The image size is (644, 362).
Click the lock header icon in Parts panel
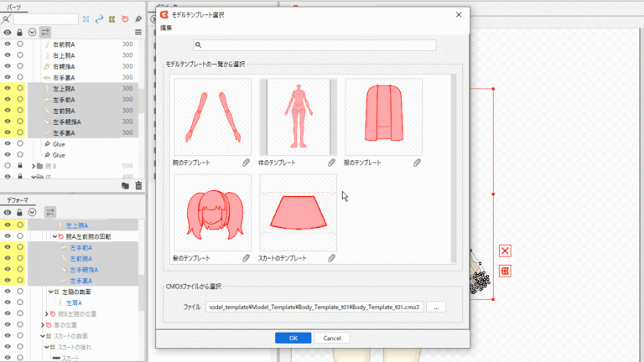[x=19, y=33]
